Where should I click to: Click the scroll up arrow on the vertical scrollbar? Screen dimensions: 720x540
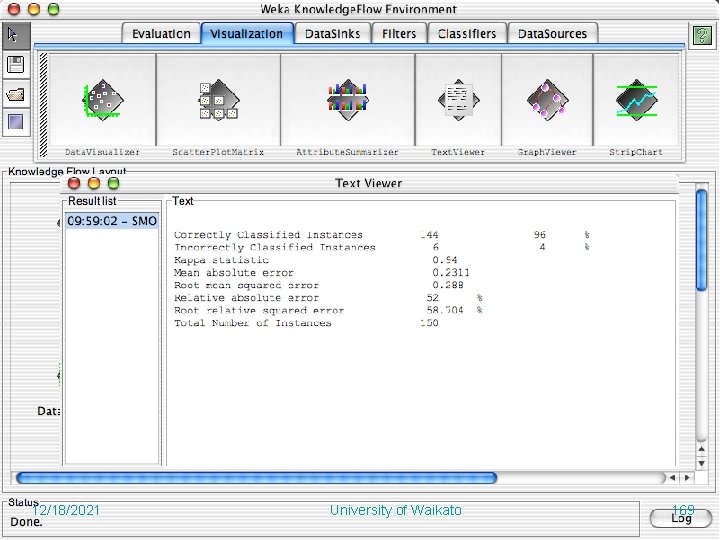pyautogui.click(x=702, y=449)
